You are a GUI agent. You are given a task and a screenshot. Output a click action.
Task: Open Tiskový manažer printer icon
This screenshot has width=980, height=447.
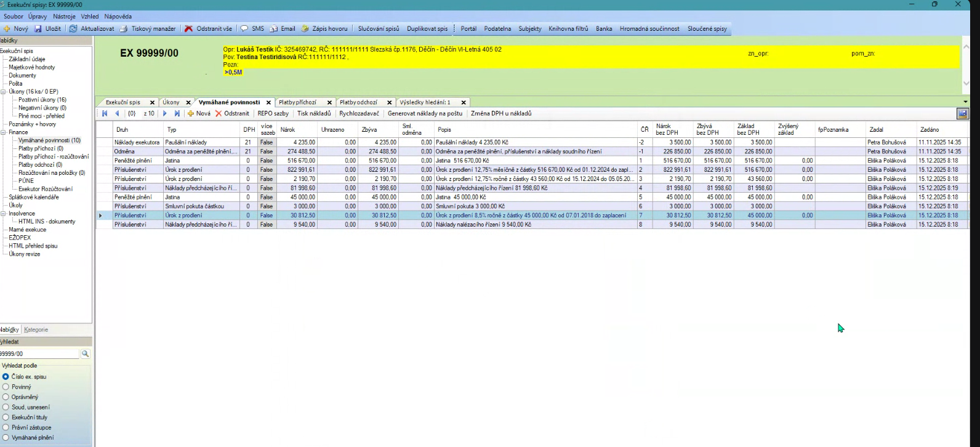[x=124, y=29]
